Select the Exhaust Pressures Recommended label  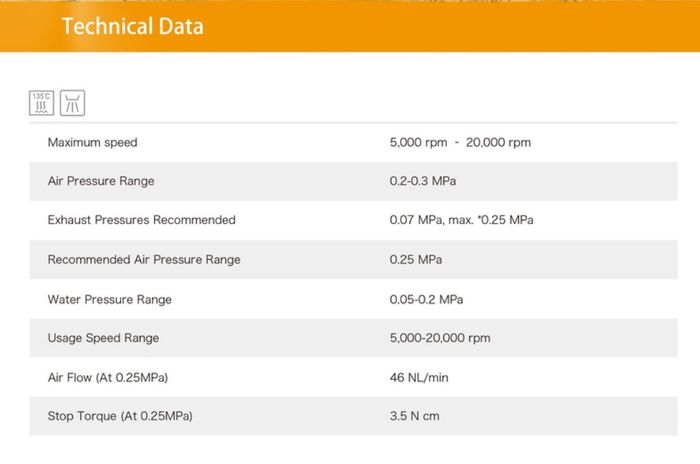(142, 220)
